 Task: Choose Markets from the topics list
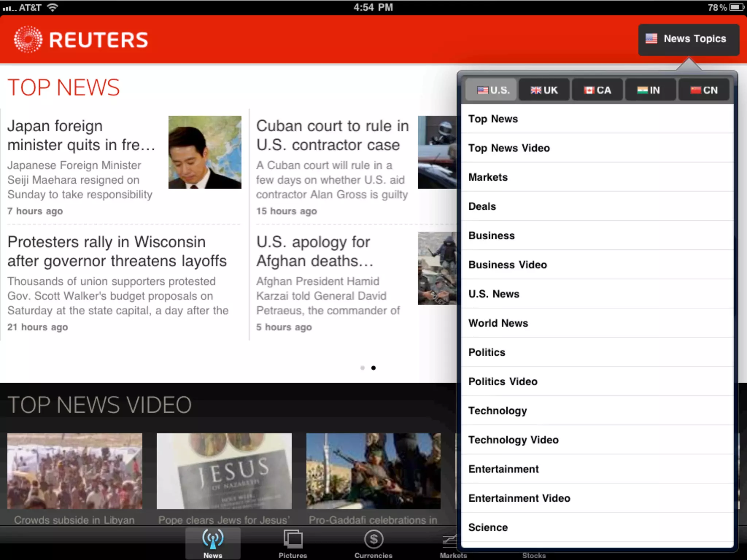click(488, 177)
